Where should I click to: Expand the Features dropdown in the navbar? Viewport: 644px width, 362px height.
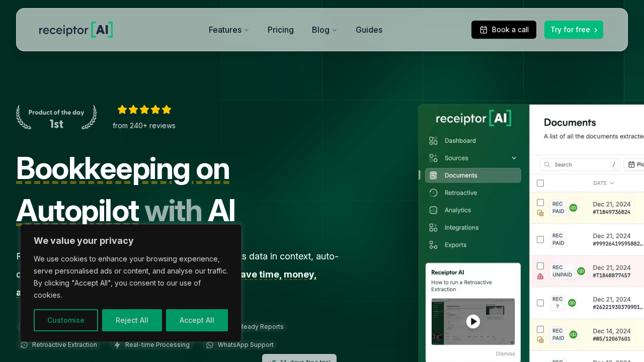point(228,30)
